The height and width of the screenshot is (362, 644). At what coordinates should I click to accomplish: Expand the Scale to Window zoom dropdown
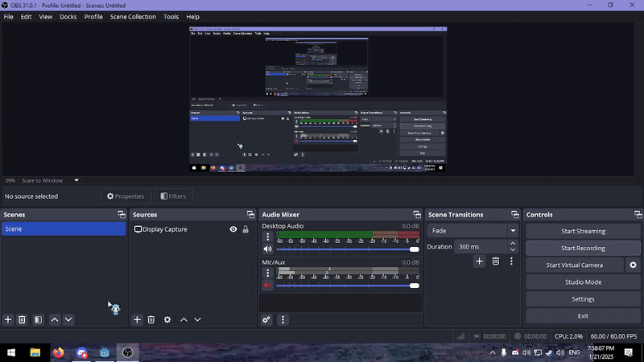point(76,180)
